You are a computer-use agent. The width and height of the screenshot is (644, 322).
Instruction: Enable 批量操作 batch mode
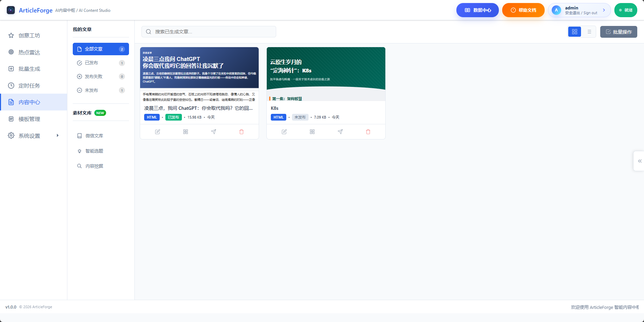[618, 32]
